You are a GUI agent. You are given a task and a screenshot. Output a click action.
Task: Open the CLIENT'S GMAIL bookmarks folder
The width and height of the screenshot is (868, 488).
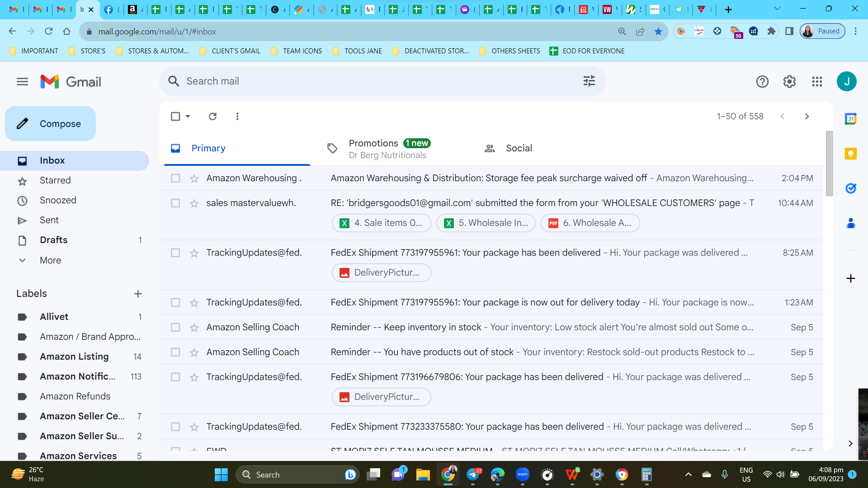click(230, 51)
